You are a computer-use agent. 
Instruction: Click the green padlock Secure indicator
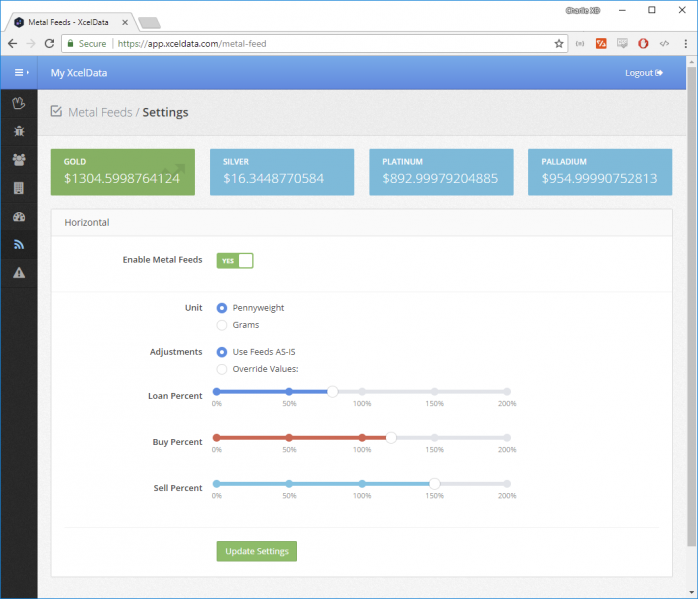click(x=87, y=43)
